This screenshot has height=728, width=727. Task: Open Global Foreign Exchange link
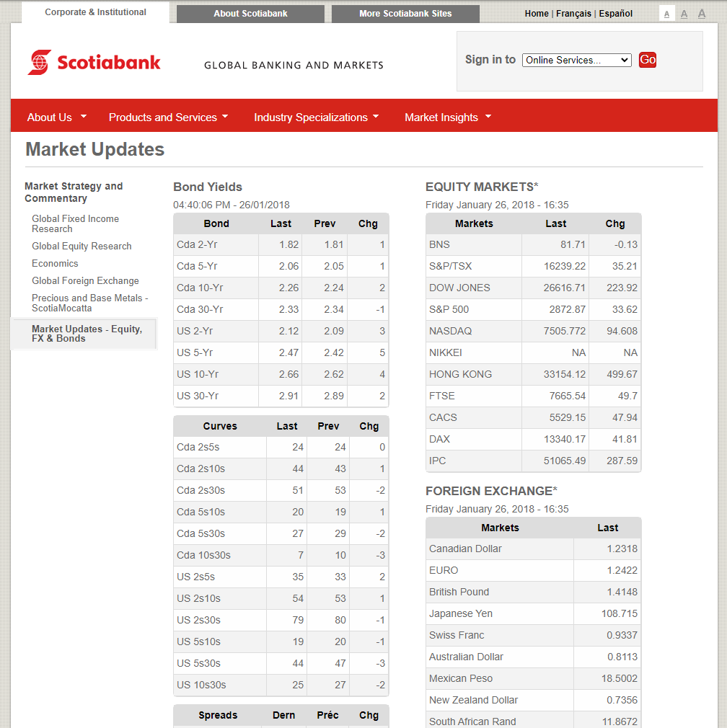tap(86, 280)
